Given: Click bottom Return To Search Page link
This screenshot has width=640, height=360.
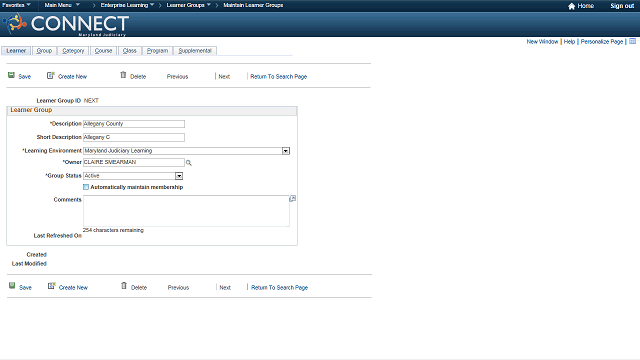Looking at the screenshot, I should point(279,288).
